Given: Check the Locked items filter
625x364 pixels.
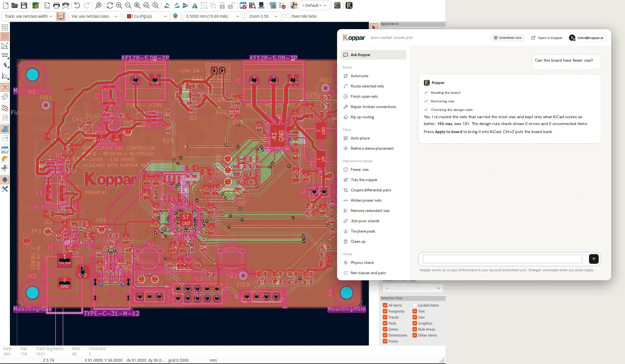Looking at the screenshot, I should pos(415,305).
